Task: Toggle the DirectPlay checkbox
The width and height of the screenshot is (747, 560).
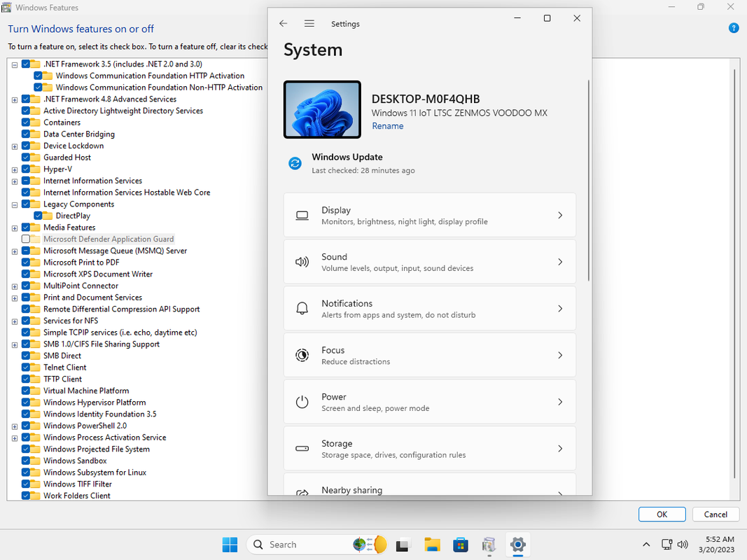Action: [38, 216]
